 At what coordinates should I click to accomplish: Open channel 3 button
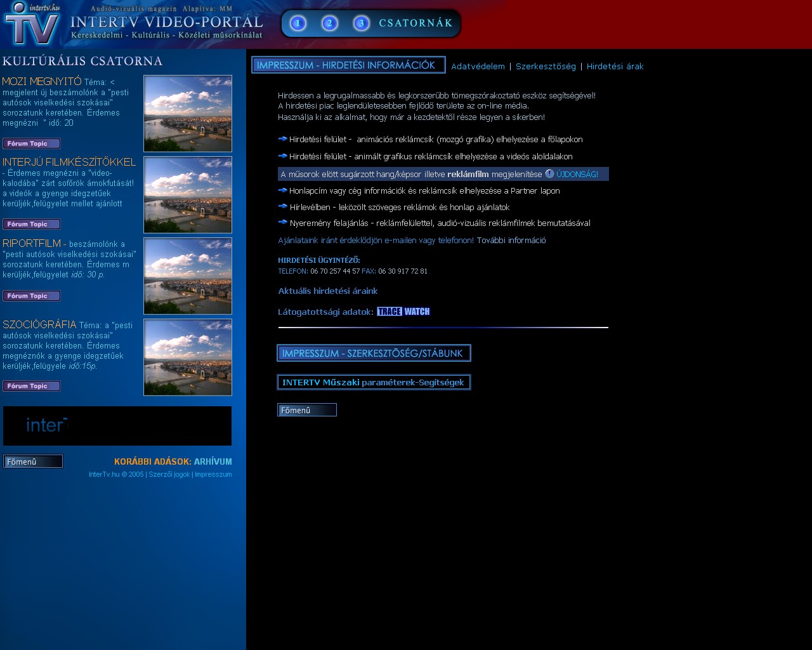[362, 23]
